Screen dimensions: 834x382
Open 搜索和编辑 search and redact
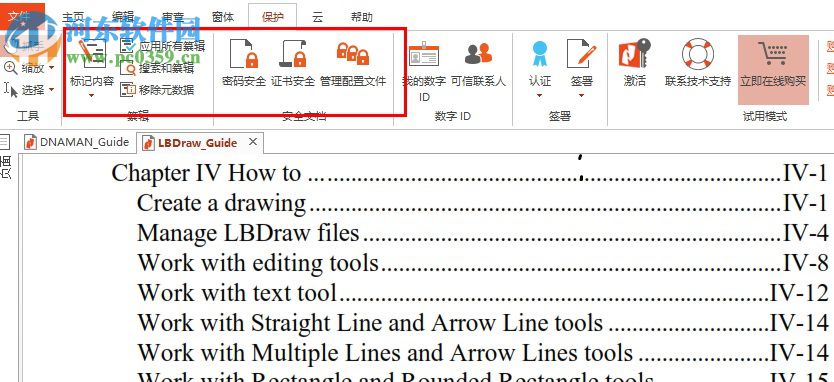tap(157, 68)
